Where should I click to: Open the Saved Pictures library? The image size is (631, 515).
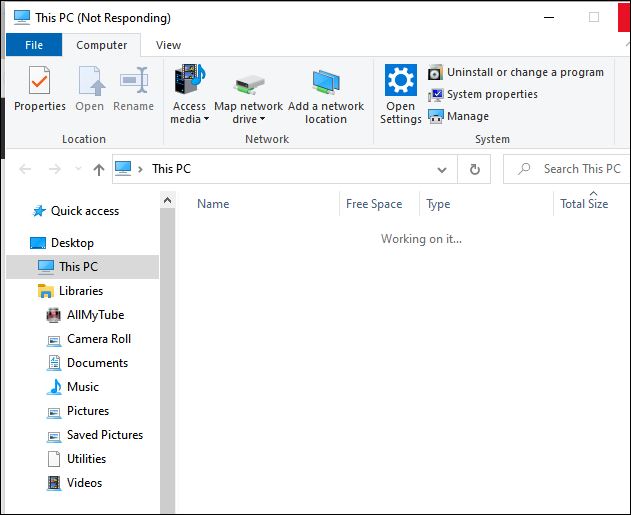coord(95,435)
